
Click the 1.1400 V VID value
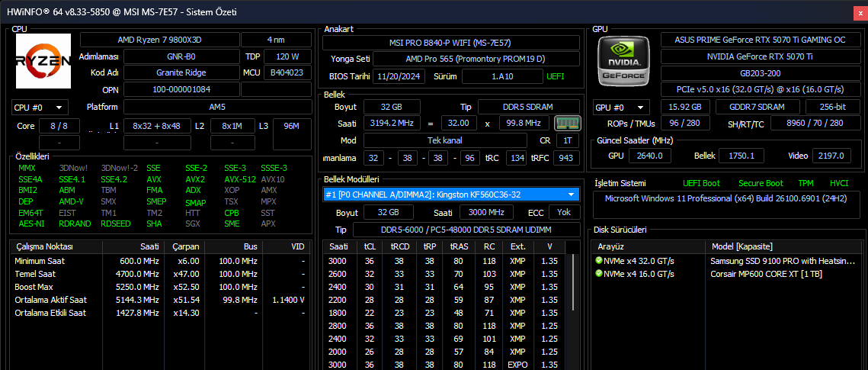288,300
